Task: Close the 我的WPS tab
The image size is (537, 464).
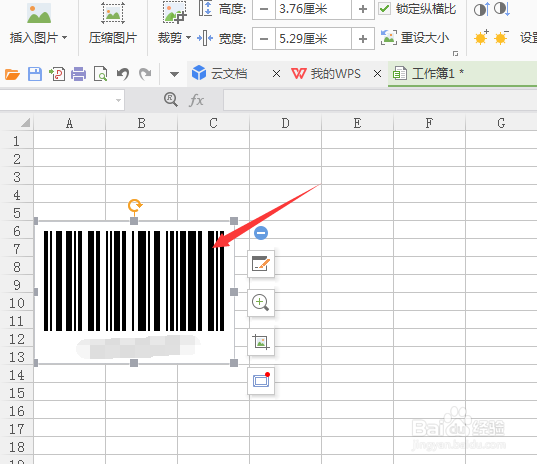Action: click(377, 73)
